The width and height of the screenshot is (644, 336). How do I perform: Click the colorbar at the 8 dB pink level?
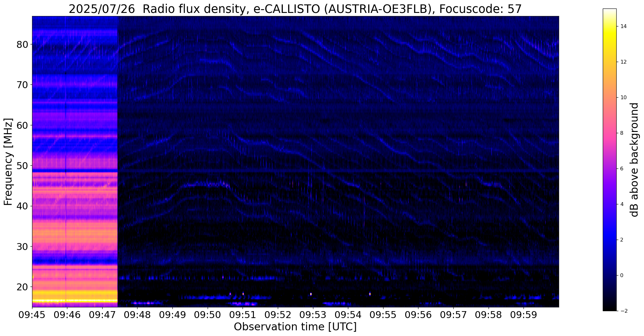(x=609, y=133)
